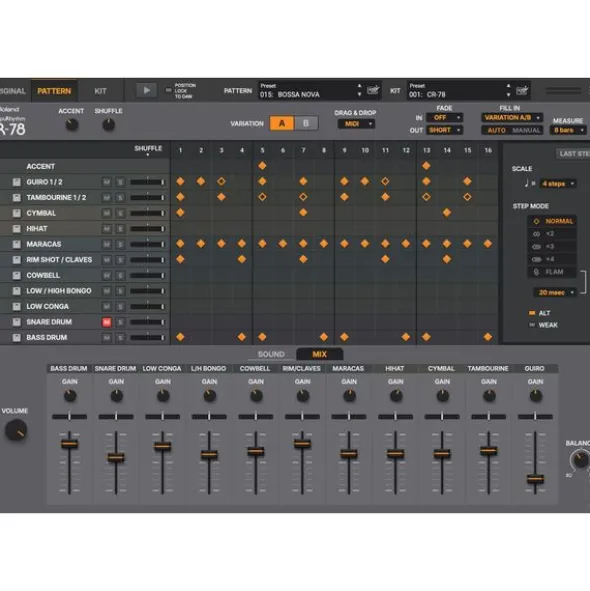
Task: Click the Accent step 13 diamond
Action: [x=426, y=165]
